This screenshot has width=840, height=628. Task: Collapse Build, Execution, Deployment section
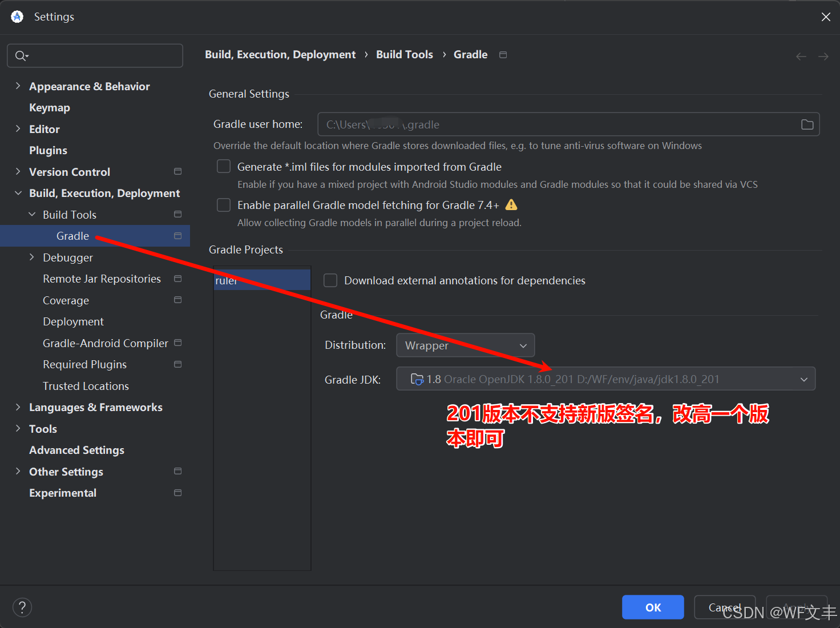pyautogui.click(x=18, y=193)
